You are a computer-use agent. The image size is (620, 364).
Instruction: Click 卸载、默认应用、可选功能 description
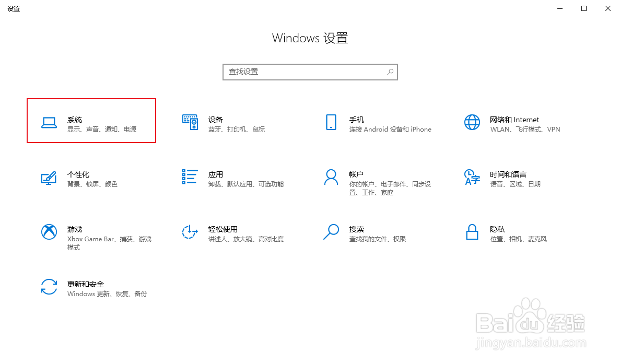click(x=246, y=184)
